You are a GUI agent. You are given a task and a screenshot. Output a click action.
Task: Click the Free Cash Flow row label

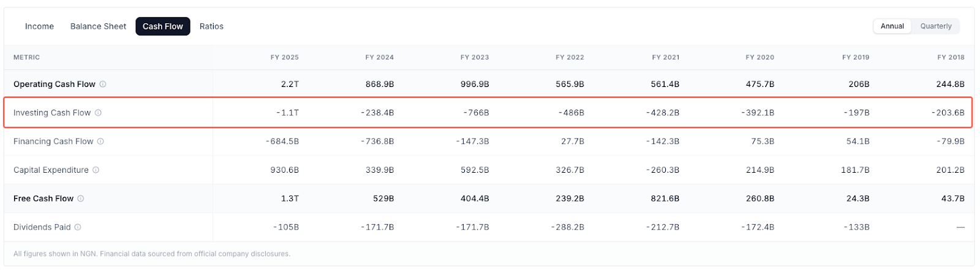coord(43,198)
